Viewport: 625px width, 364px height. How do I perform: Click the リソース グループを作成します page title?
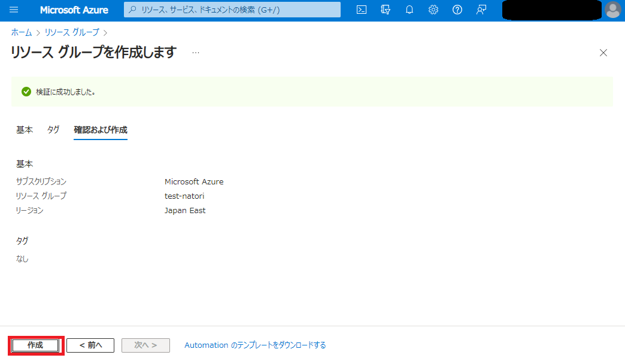93,52
